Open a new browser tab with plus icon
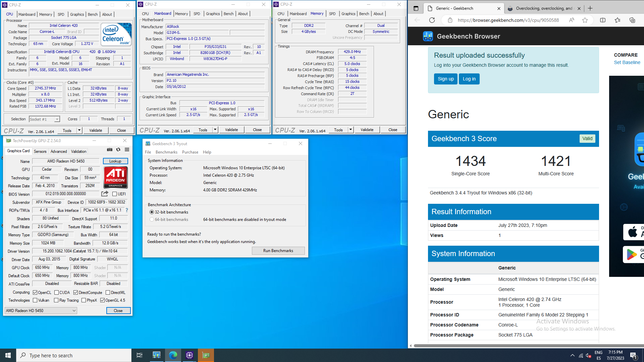The width and height of the screenshot is (644, 362). 590,8
